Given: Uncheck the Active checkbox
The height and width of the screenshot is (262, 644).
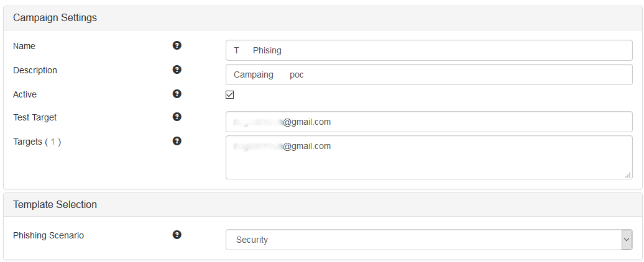Looking at the screenshot, I should tap(230, 95).
